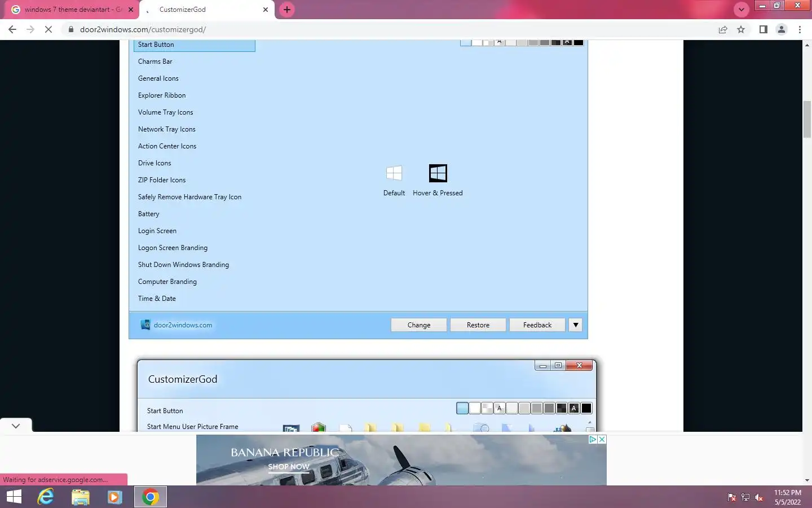Select Start Menu User Picture Frame item

pos(192,427)
